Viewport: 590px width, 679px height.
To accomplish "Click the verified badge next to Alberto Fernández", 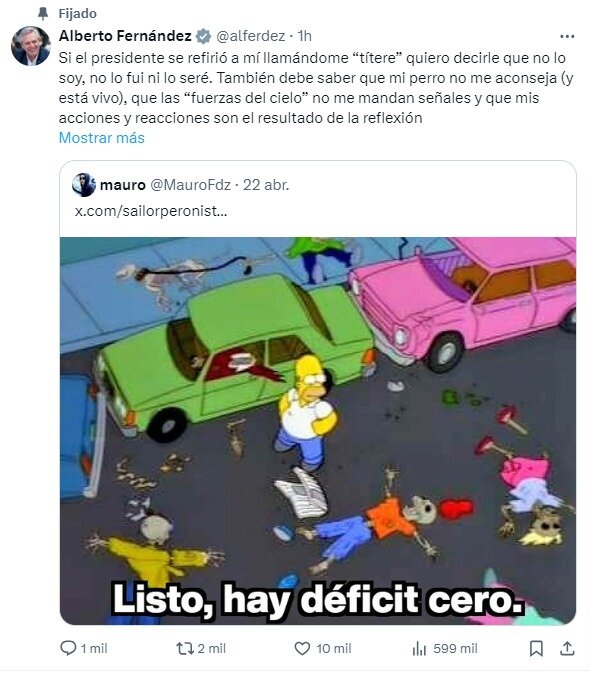I will click(x=203, y=36).
